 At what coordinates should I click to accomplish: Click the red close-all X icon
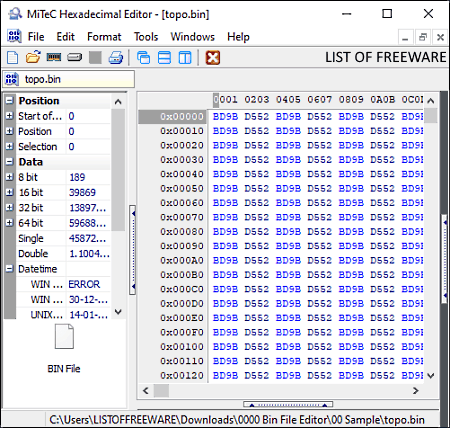coord(213,58)
